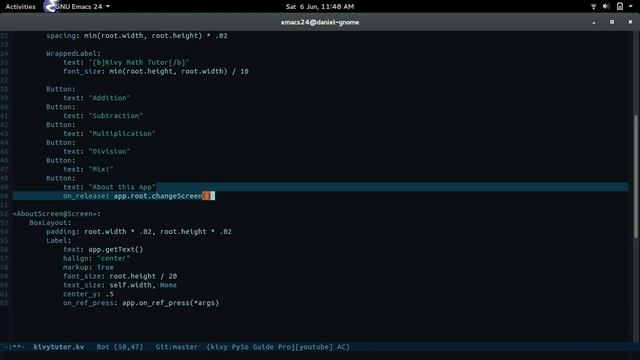This screenshot has height=360, width=640.
Task: Click the -:**- modified status indicator
Action: pyautogui.click(x=14, y=347)
